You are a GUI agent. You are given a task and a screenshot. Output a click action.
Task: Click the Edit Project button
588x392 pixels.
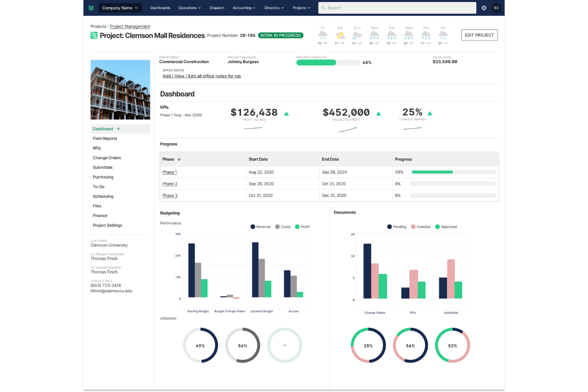click(479, 35)
